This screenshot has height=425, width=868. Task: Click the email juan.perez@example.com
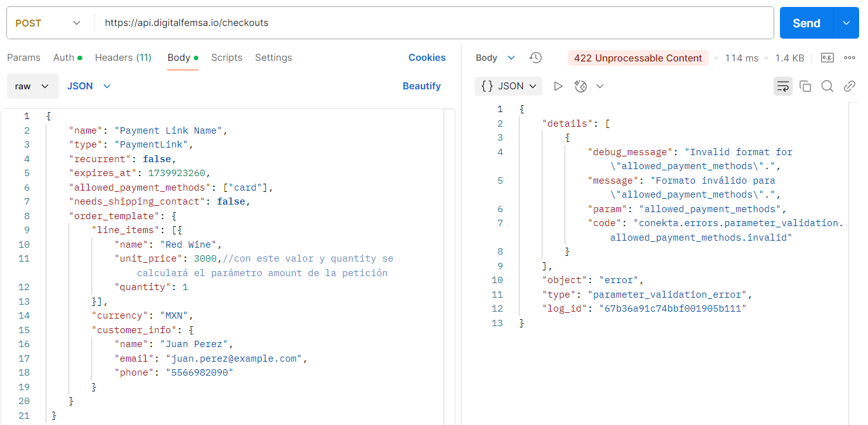click(234, 358)
